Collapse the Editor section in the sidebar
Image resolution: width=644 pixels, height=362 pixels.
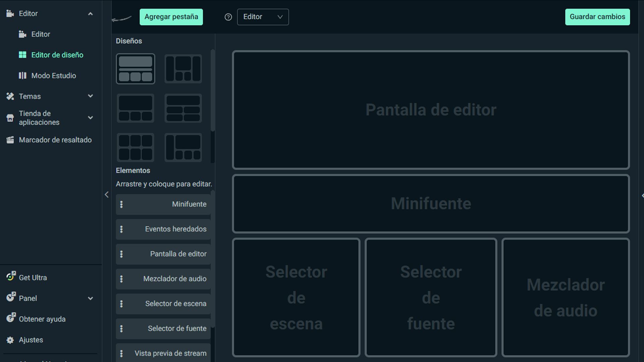[90, 14]
